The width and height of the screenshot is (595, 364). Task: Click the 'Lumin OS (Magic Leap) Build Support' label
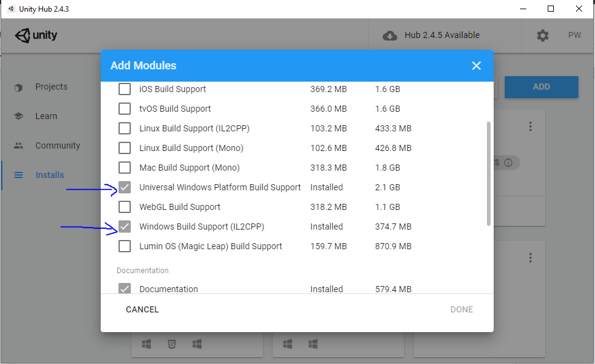tap(211, 247)
